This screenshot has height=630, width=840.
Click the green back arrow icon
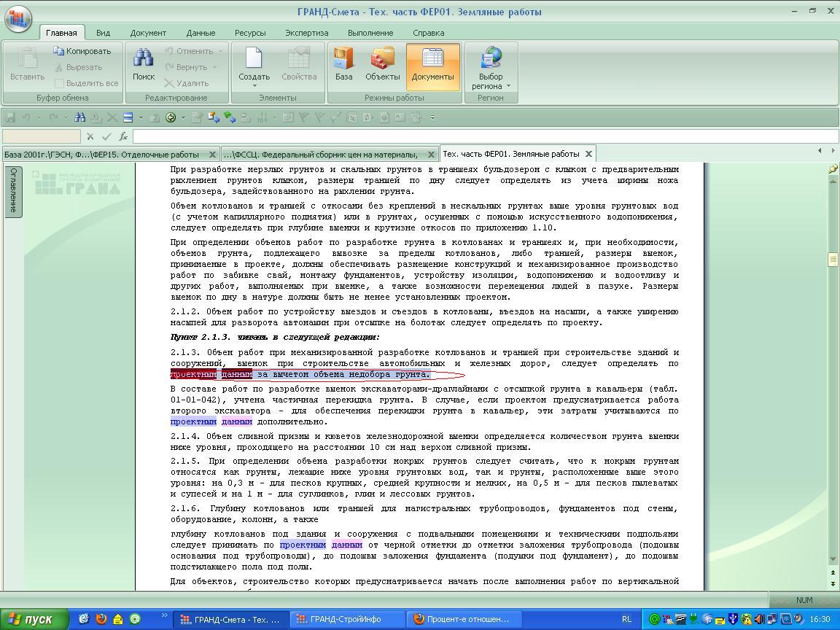(x=171, y=117)
